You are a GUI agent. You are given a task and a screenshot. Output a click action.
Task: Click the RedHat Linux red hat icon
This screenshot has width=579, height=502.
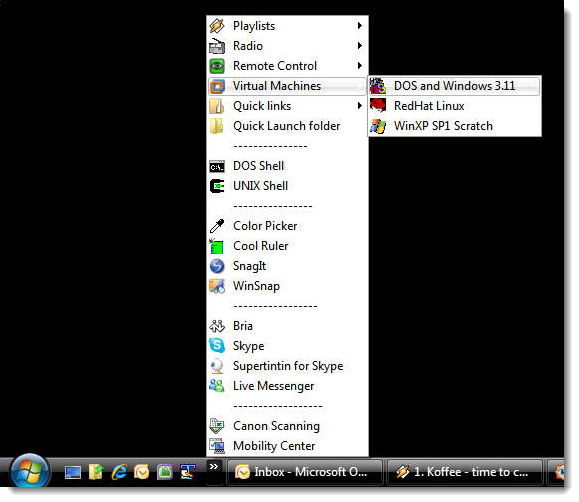tap(378, 106)
